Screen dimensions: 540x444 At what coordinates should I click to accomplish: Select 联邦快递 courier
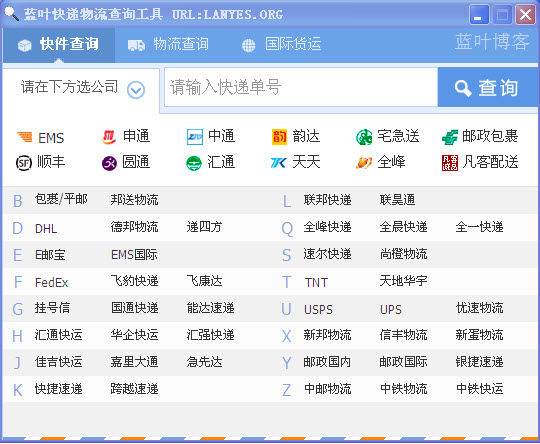point(327,200)
